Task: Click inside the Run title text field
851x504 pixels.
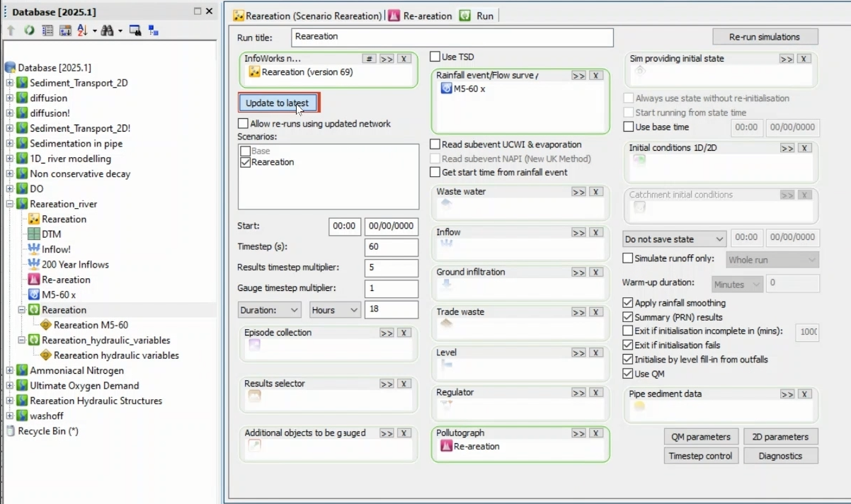Action: click(x=453, y=37)
